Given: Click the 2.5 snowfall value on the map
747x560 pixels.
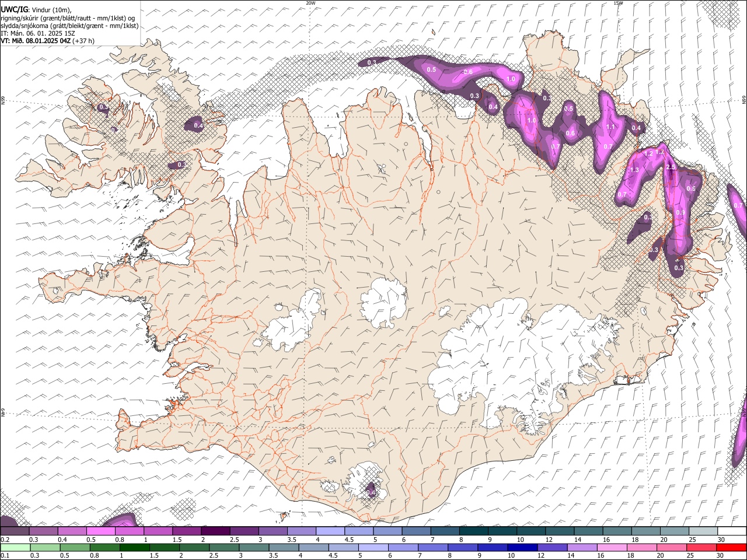Looking at the screenshot, I should [671, 167].
